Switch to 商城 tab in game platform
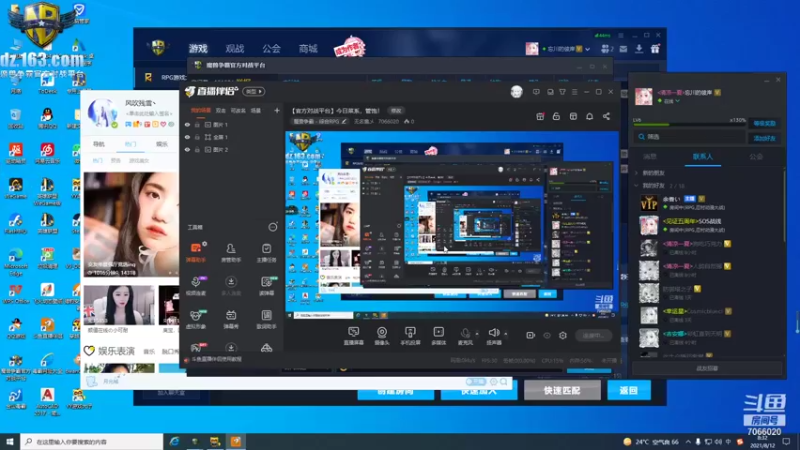Viewport: 800px width, 450px height. pos(308,48)
